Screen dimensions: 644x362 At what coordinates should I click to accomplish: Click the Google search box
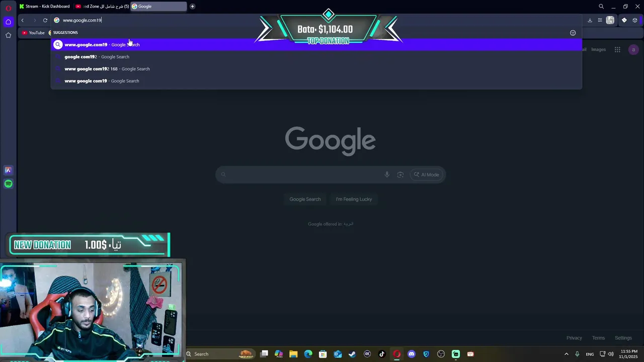tap(330, 174)
